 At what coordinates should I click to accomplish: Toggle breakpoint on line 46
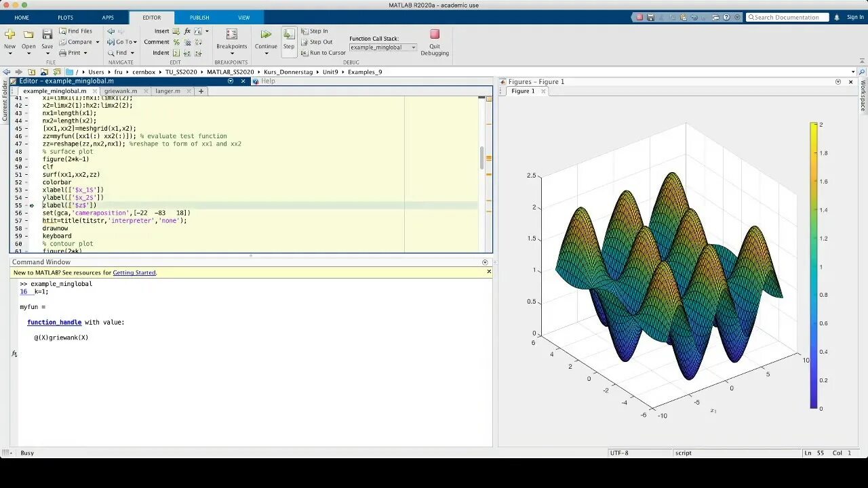(27, 136)
